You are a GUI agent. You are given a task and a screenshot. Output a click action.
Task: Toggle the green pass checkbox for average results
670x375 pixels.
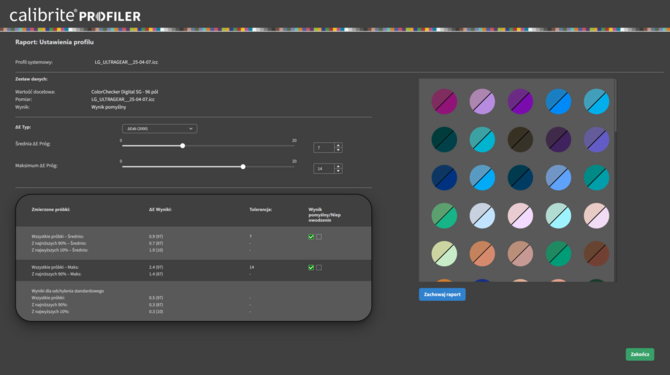[311, 237]
